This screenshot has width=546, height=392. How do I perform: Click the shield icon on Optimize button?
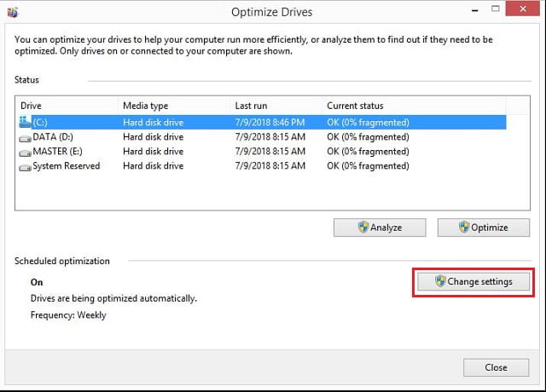(464, 228)
